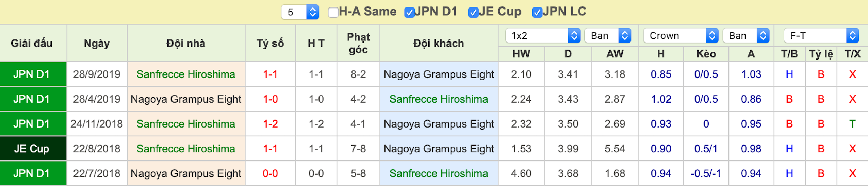Uncheck the JE Cup filter
This screenshot has height=186, width=868.
tap(473, 12)
